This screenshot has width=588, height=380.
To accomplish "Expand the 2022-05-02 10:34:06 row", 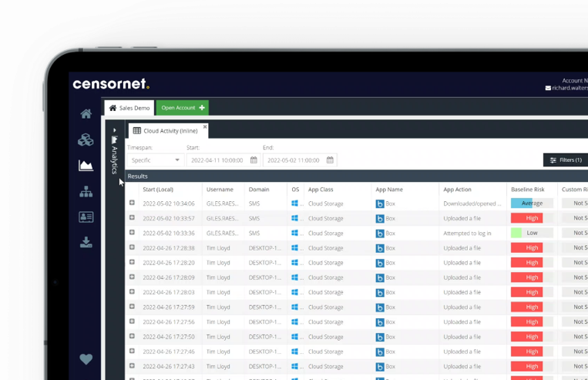I will (132, 203).
